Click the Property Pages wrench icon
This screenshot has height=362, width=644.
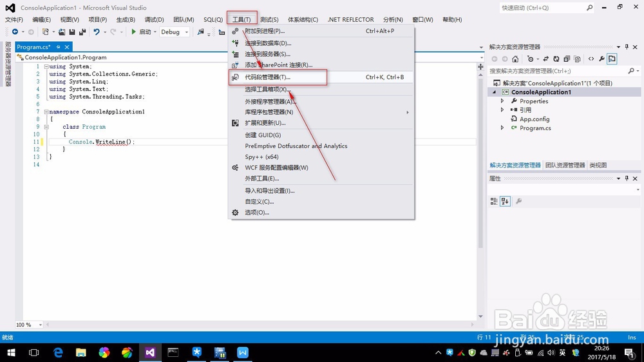point(518,201)
